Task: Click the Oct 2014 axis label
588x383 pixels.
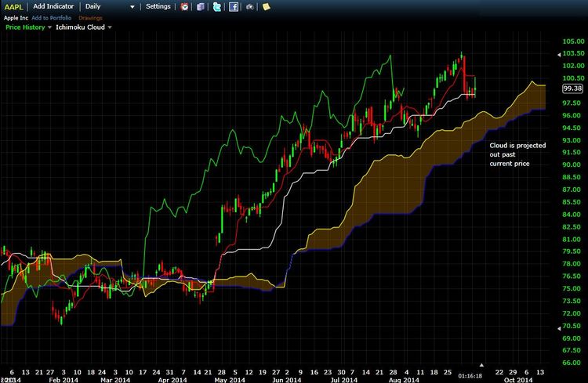Action: (x=518, y=380)
